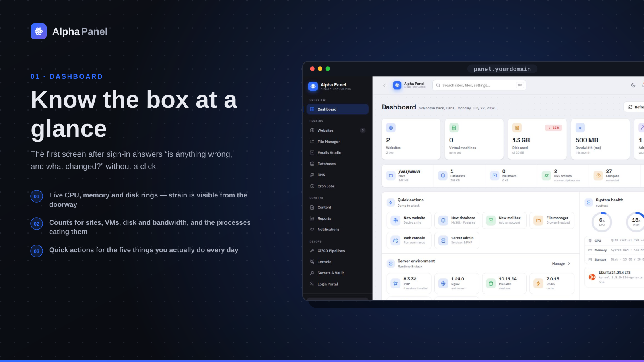This screenshot has width=644, height=362.
Task: Collapse sidebar with the back chevron
Action: 384,85
